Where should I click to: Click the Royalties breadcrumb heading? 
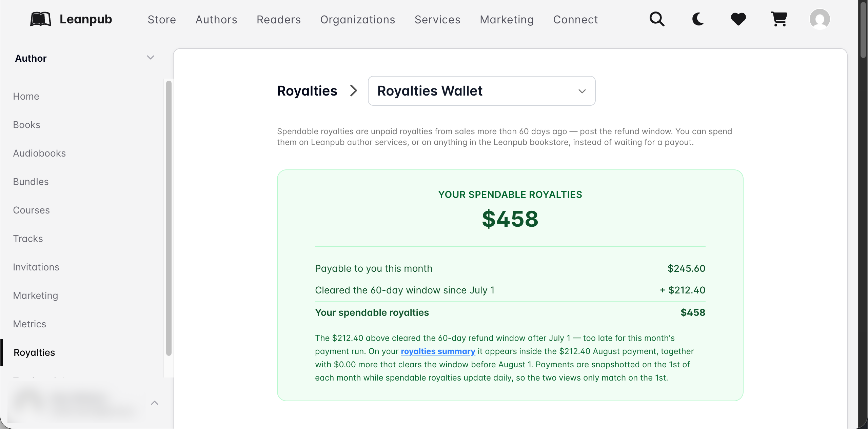pos(307,91)
